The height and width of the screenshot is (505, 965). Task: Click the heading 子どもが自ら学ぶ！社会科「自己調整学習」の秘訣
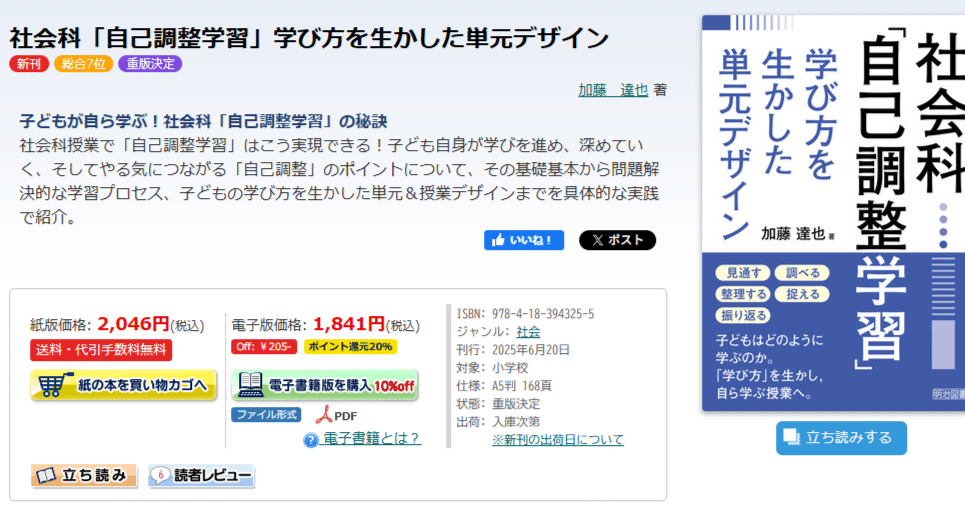tap(203, 121)
